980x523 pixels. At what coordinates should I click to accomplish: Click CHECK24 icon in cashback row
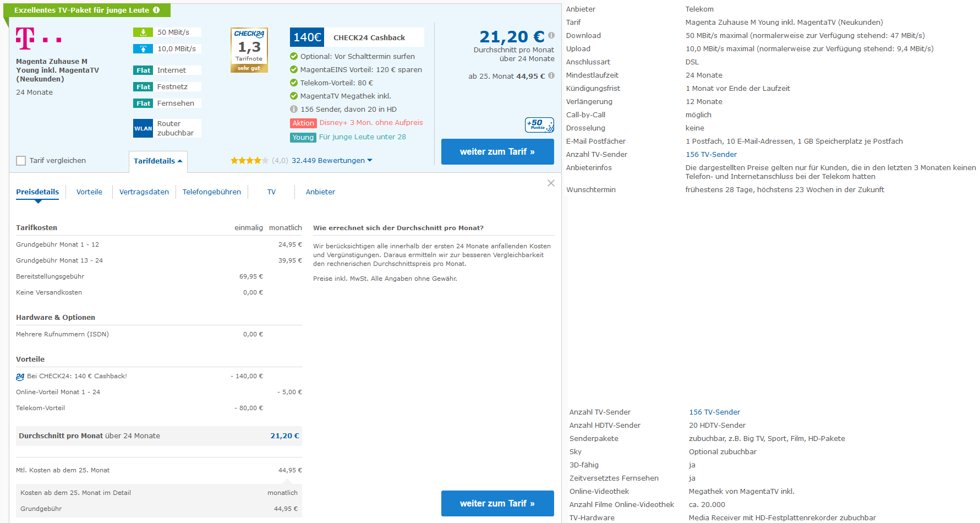point(20,377)
